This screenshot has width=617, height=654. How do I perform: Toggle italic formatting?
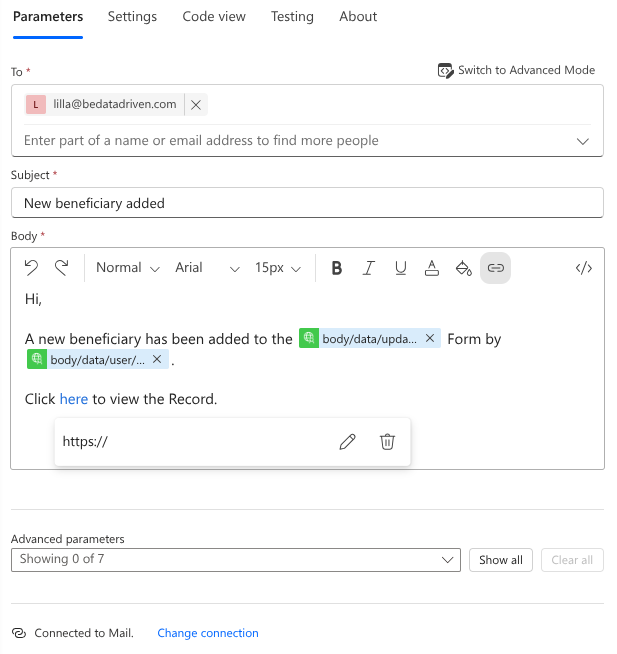pyautogui.click(x=368, y=268)
